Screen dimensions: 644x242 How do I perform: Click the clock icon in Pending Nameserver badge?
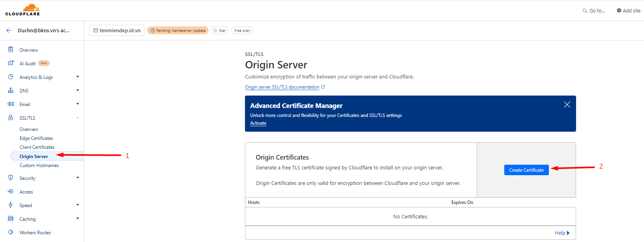(x=153, y=30)
